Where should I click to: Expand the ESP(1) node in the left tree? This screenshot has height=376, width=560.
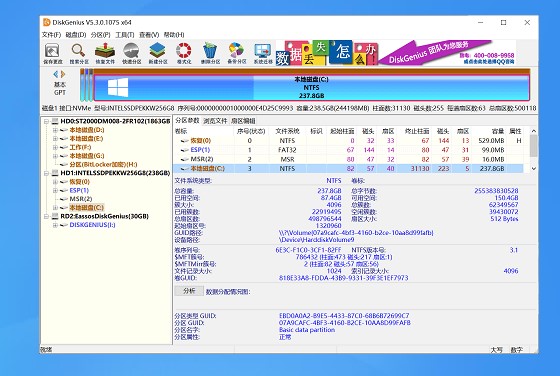click(x=55, y=190)
